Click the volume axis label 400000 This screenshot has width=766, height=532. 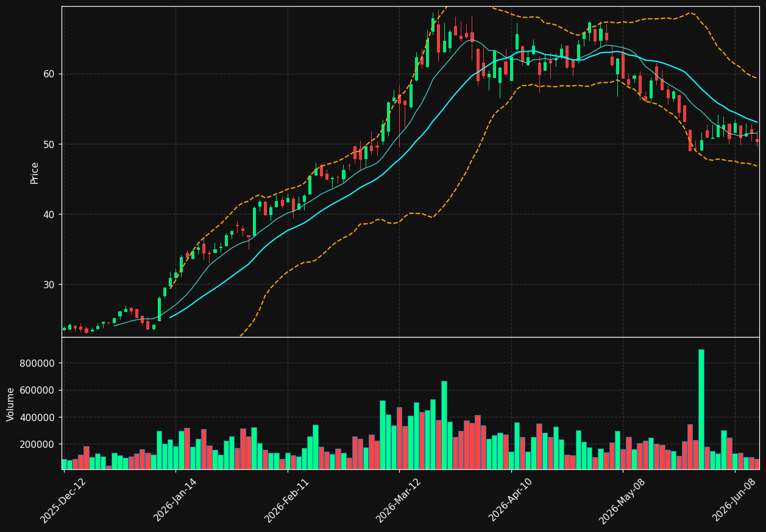38,417
